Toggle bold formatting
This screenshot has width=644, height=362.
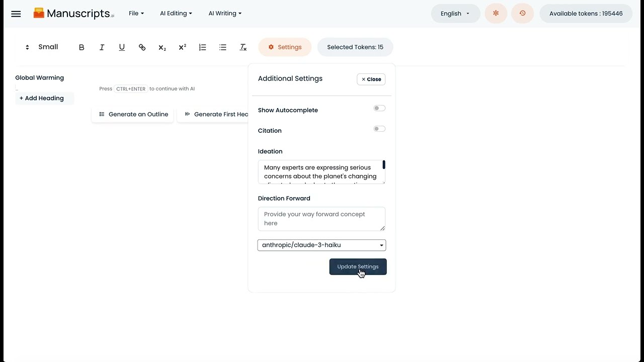click(82, 47)
